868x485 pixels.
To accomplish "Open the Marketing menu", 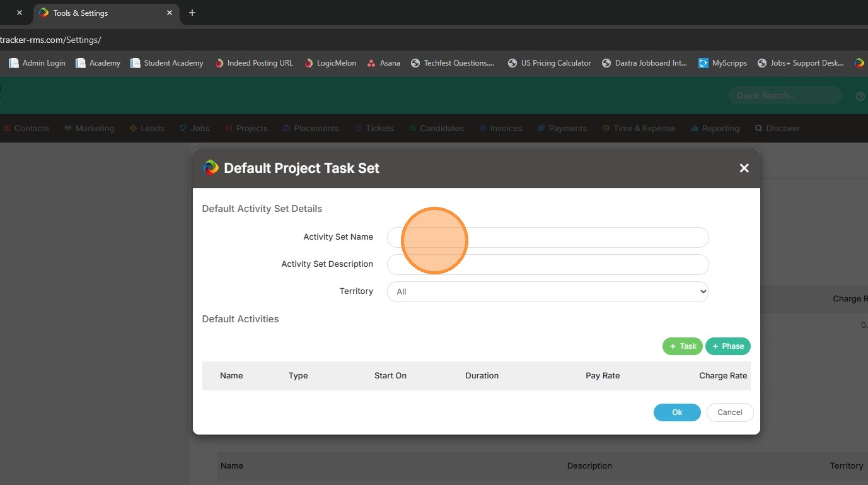I will [x=89, y=128].
